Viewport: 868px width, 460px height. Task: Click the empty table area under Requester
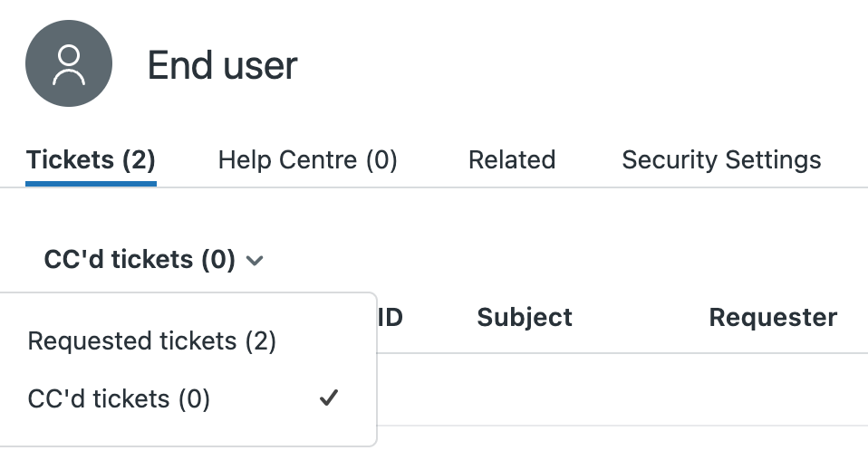click(x=772, y=389)
